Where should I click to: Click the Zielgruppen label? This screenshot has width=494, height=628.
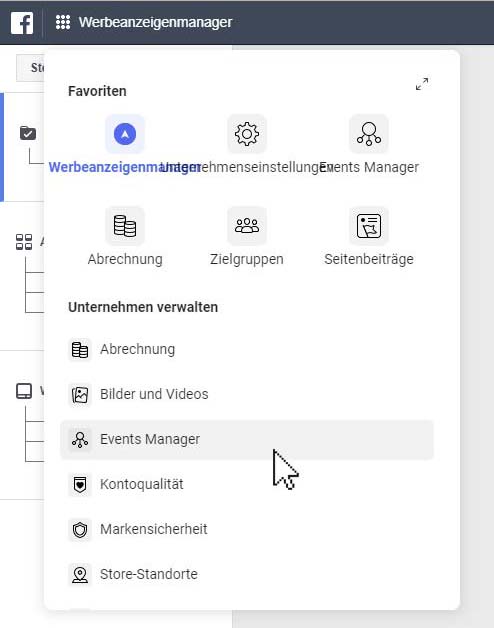247,259
